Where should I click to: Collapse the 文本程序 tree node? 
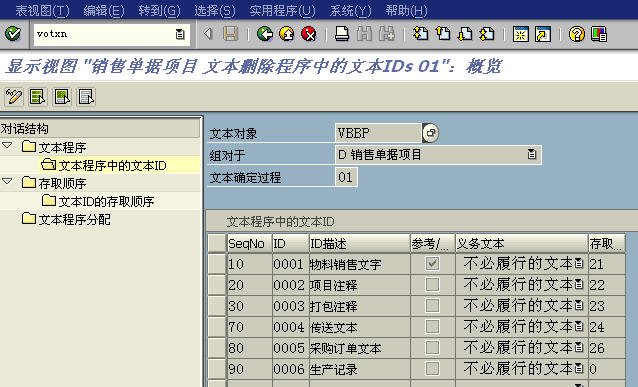[7, 145]
